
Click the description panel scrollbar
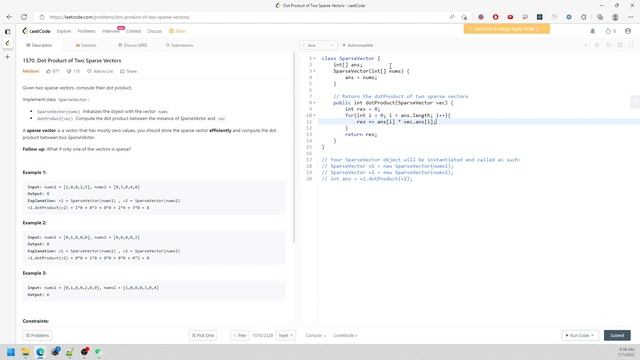(x=294, y=147)
